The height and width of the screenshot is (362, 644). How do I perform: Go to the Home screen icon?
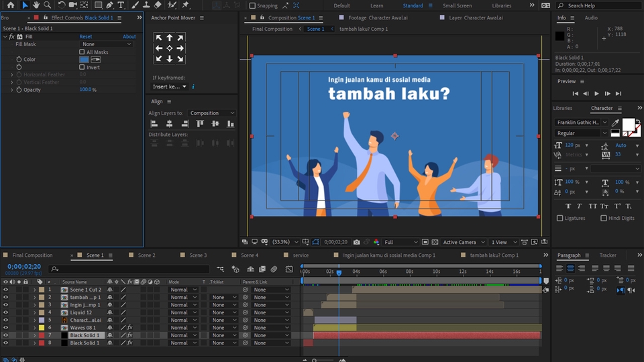pyautogui.click(x=11, y=5)
